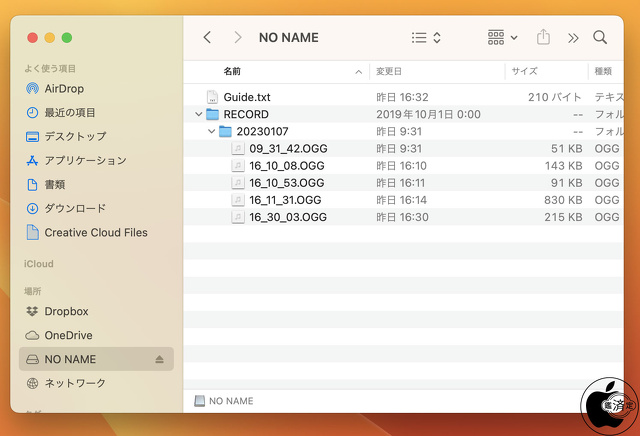
Task: Click the Share toolbar icon
Action: click(543, 37)
